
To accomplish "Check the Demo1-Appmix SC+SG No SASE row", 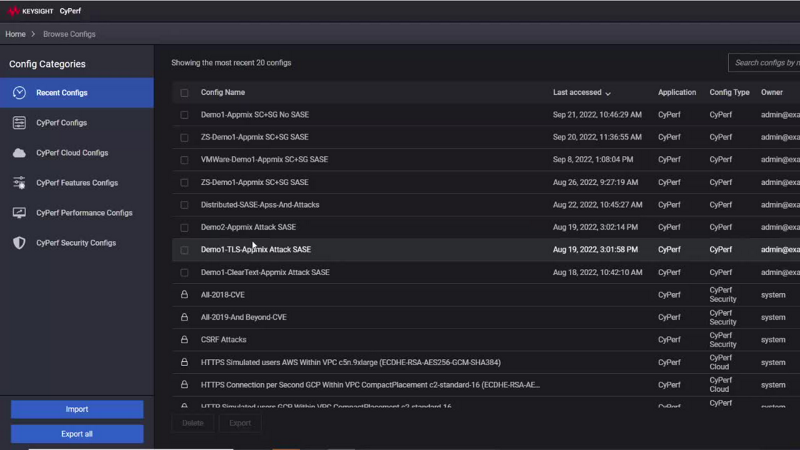I will [184, 115].
